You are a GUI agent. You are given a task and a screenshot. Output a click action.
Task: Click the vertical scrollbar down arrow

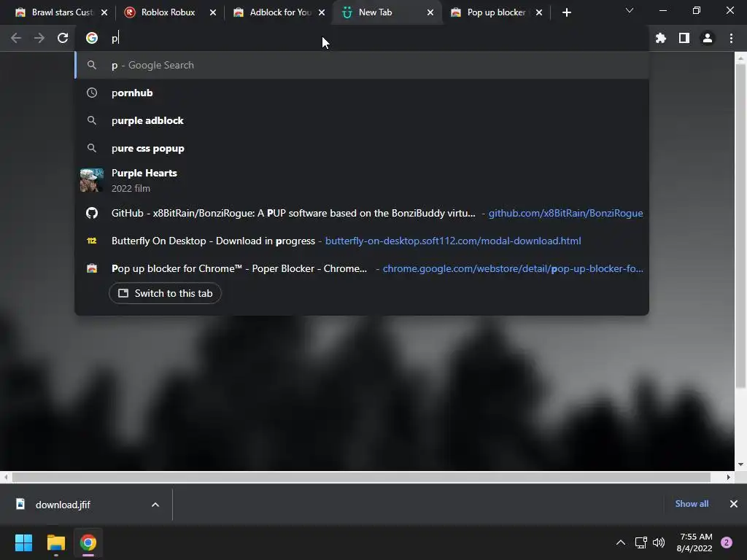740,464
